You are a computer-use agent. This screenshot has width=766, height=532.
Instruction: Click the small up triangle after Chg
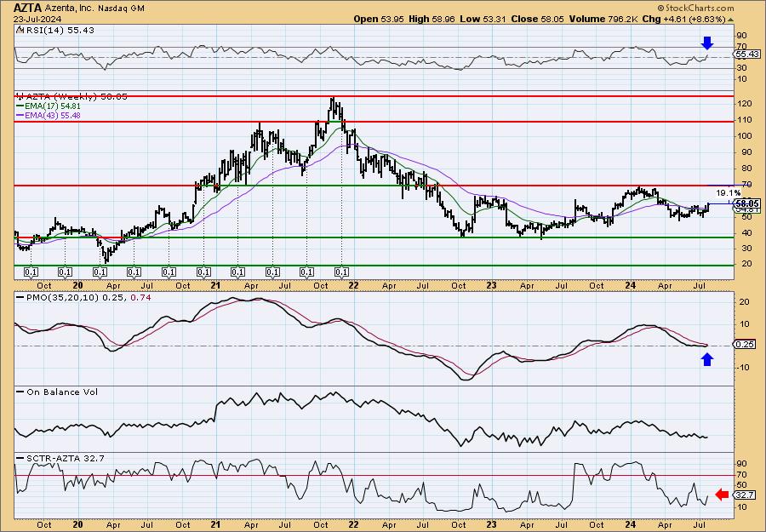click(x=730, y=20)
